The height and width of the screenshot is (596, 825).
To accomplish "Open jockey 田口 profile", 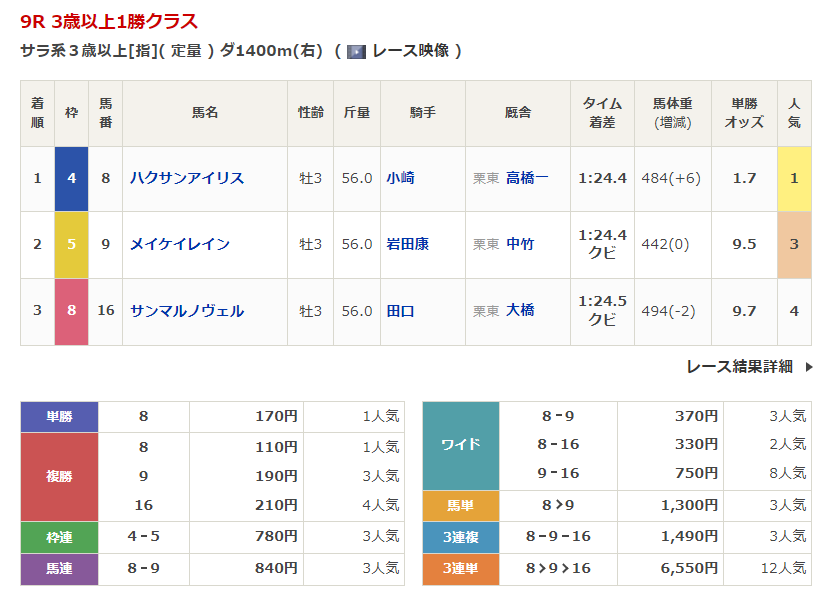I will click(401, 311).
